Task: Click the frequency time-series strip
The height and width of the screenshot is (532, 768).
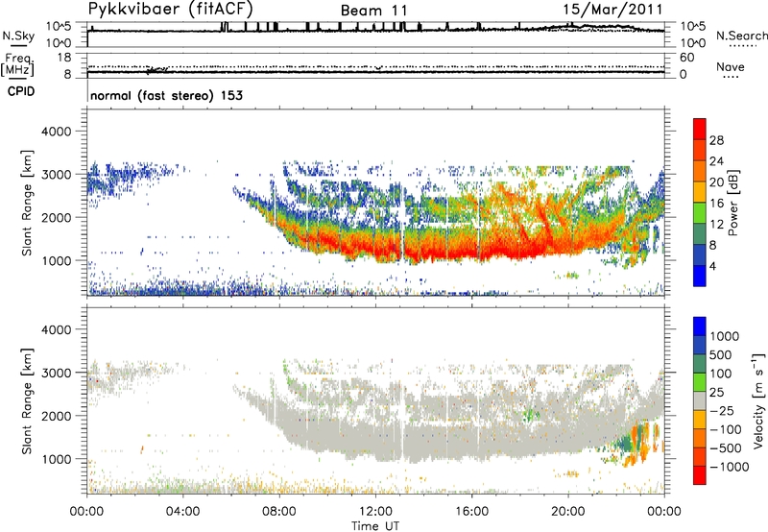Action: point(375,65)
